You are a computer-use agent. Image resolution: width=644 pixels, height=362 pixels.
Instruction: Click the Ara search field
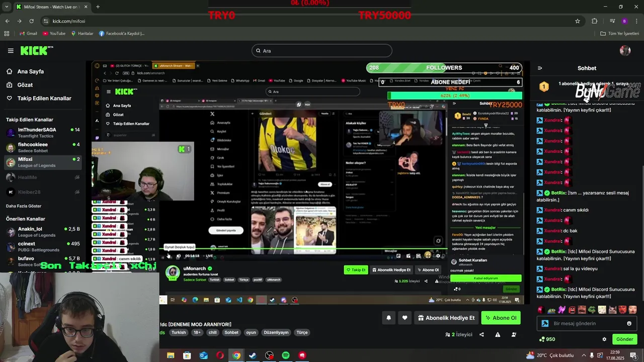tap(321, 51)
